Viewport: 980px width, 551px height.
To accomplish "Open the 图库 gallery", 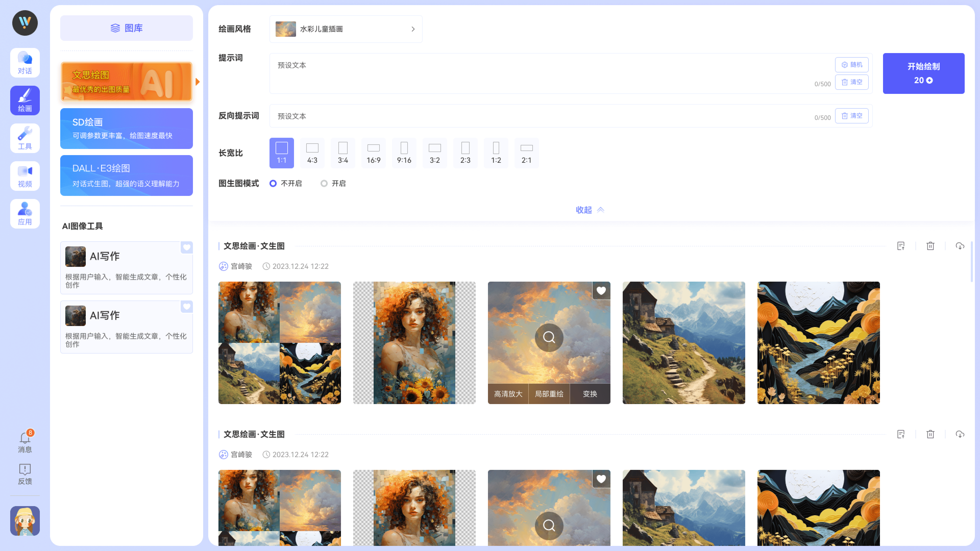I will point(126,27).
